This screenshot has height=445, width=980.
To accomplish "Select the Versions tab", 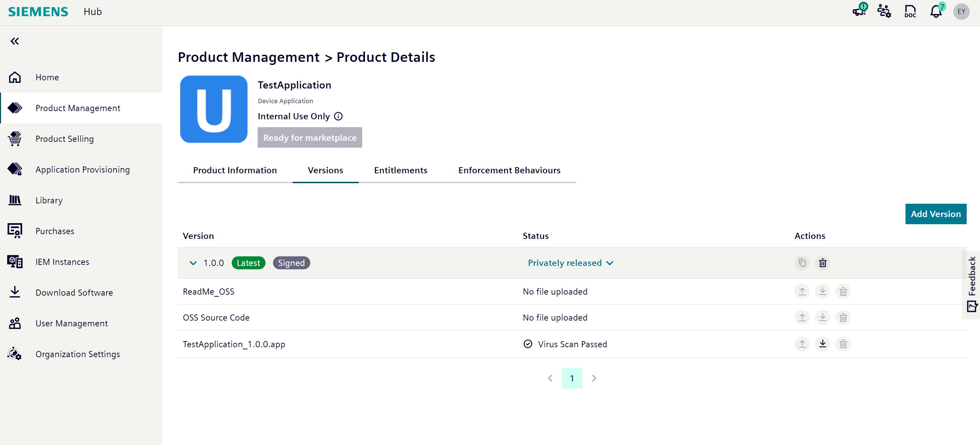I will point(325,170).
